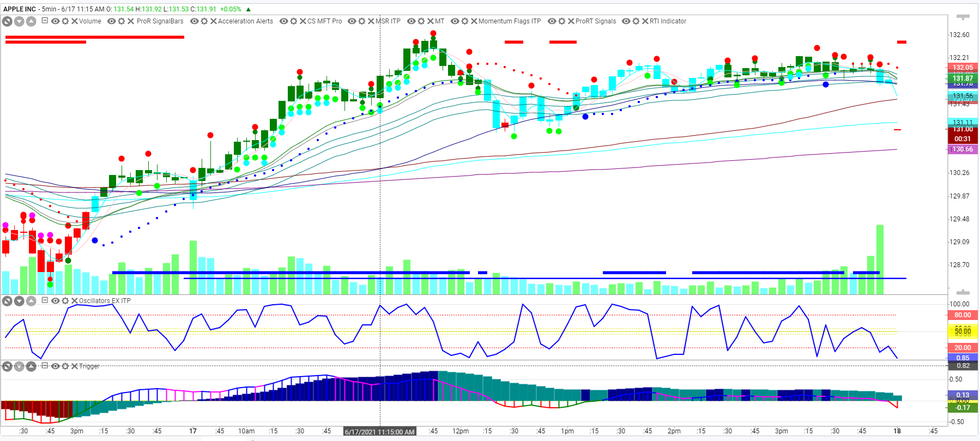Remove the Acceleration Alerts indicator

pyautogui.click(x=214, y=21)
